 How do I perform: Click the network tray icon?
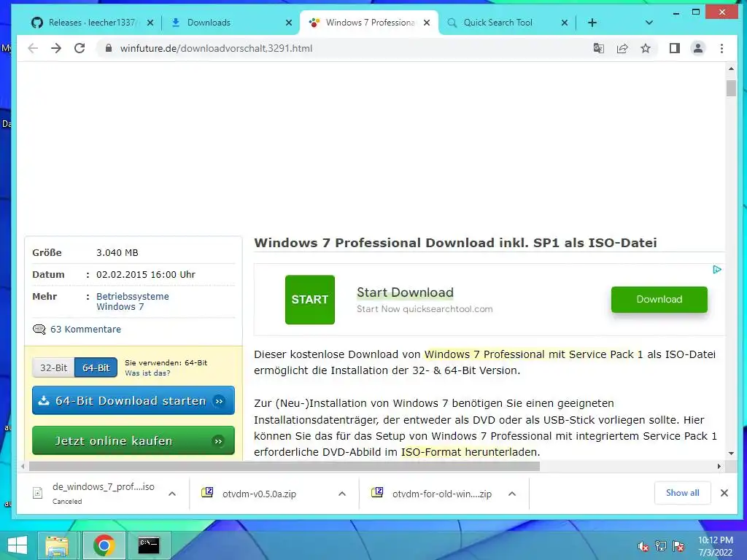(661, 546)
